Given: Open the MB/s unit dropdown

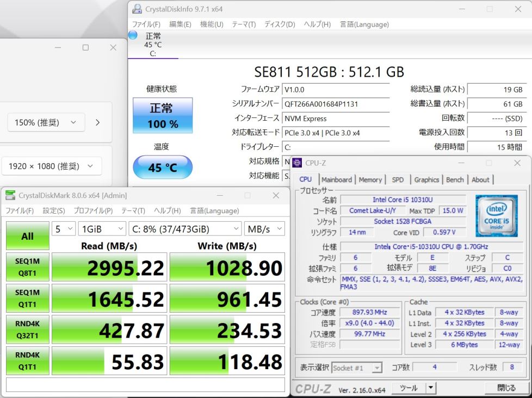Looking at the screenshot, I should click(264, 229).
